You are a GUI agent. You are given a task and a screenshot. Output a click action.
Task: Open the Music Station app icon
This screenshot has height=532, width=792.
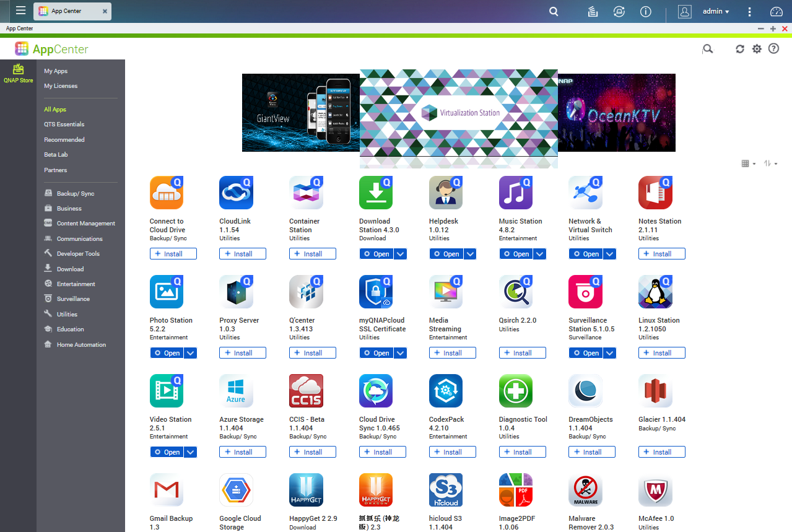pos(516,193)
